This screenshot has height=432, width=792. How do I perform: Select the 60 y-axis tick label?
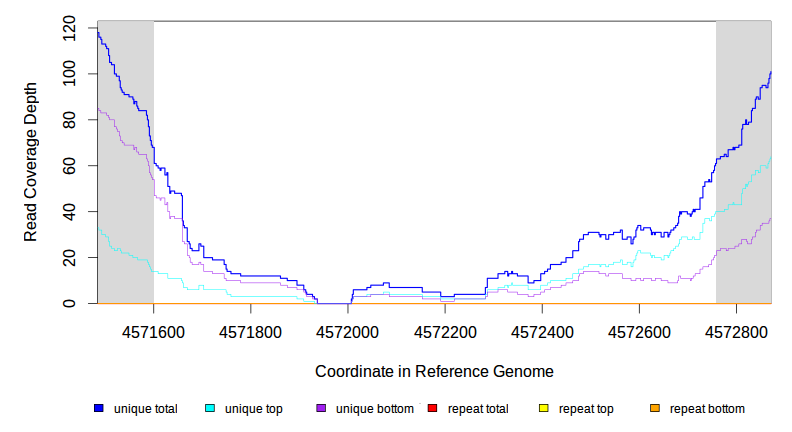[x=68, y=165]
